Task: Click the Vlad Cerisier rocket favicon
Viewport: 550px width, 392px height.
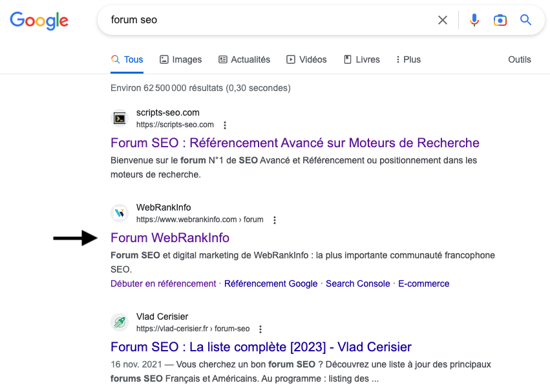Action: click(120, 322)
